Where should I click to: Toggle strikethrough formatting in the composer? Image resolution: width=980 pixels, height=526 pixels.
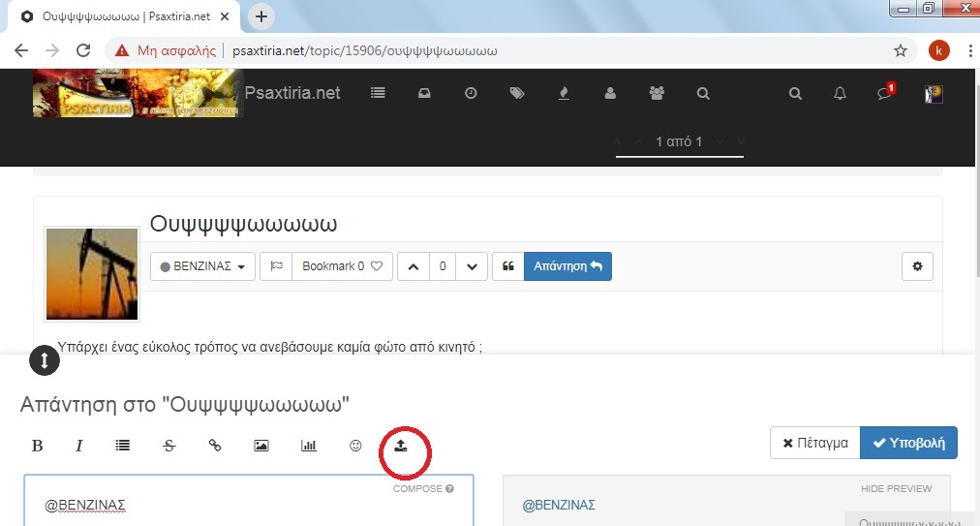[168, 446]
